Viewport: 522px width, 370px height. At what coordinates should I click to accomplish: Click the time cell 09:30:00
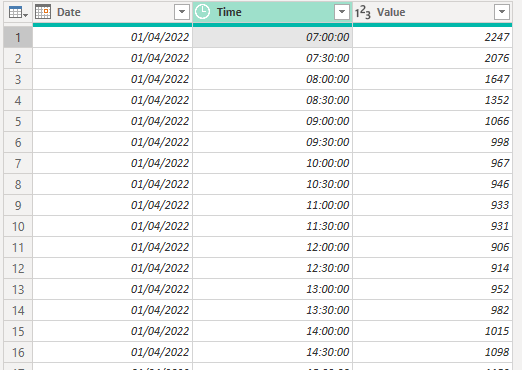click(272, 142)
